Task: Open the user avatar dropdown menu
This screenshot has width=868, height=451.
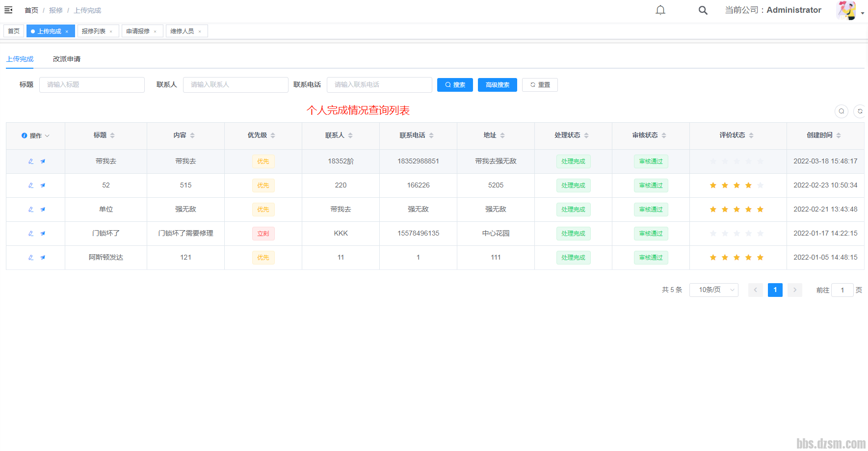Action: [850, 11]
